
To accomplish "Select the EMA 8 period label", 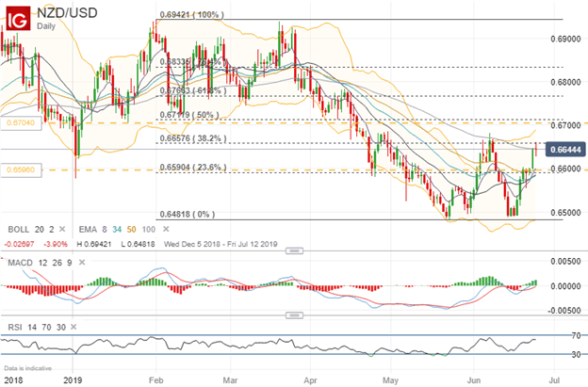I will click(105, 229).
